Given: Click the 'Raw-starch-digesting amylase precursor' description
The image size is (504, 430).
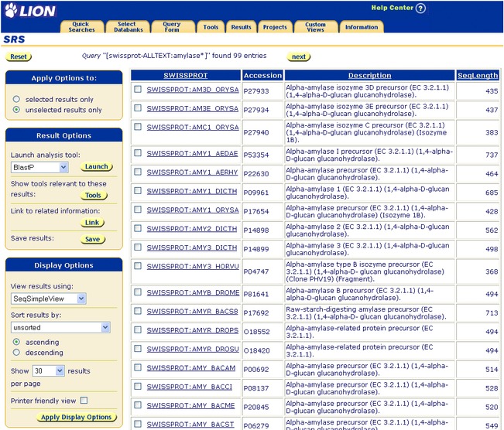Looking at the screenshot, I should [366, 312].
